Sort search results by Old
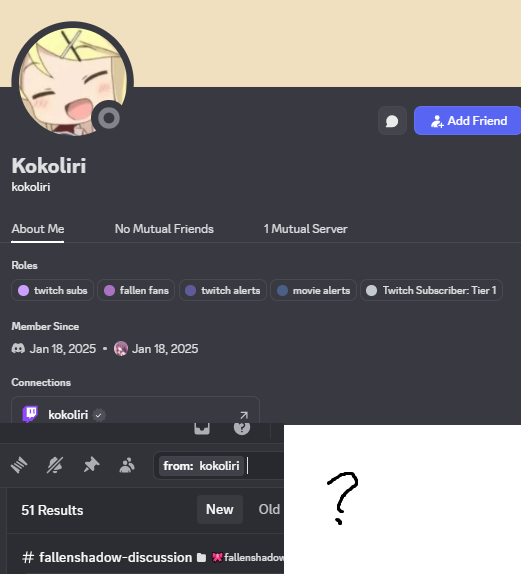 tap(269, 509)
